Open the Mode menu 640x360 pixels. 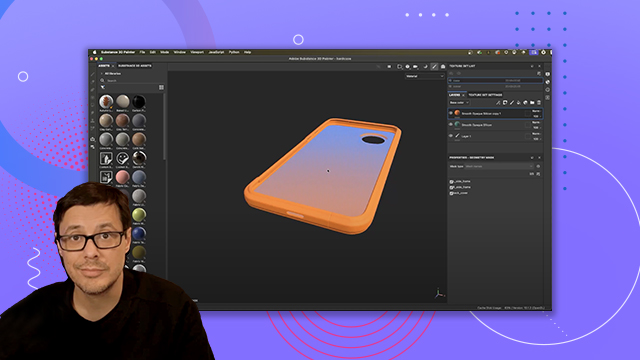[x=164, y=52]
